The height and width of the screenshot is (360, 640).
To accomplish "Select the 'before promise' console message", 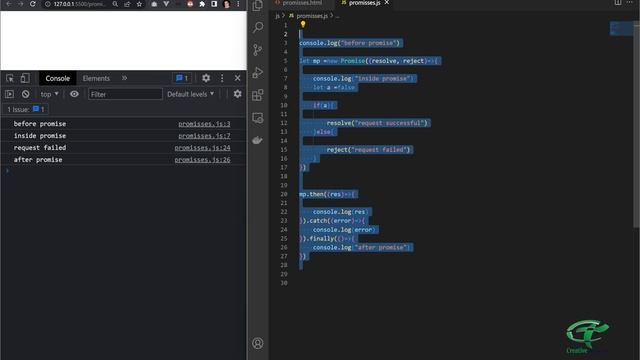I will coord(40,124).
